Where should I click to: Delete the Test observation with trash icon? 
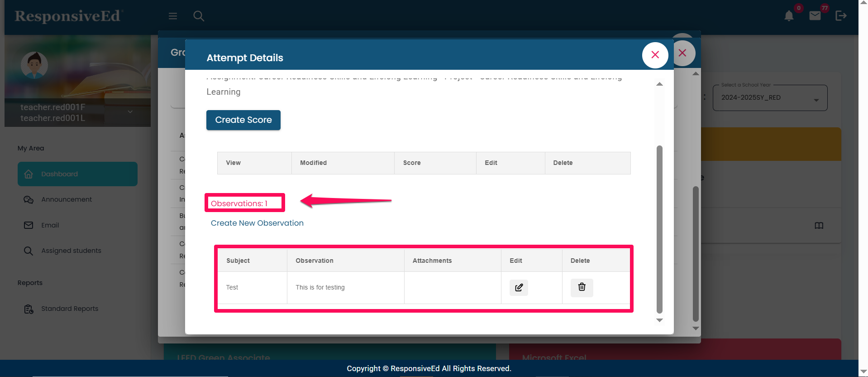(x=582, y=287)
